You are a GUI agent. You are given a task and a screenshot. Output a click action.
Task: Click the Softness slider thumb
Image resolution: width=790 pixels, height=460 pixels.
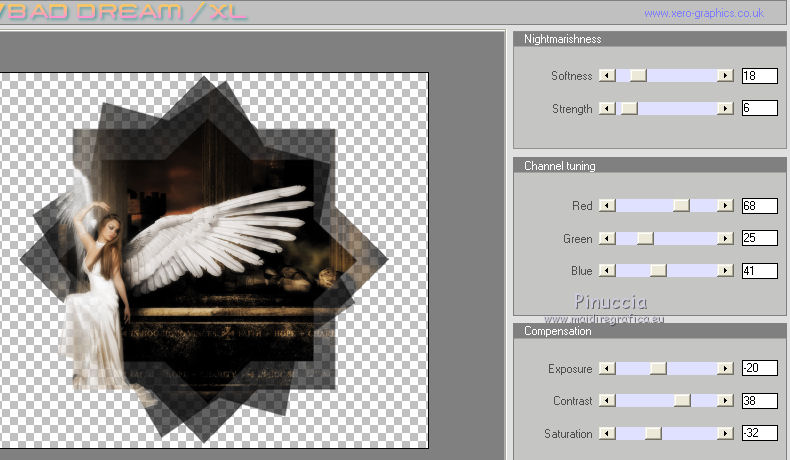(x=638, y=76)
